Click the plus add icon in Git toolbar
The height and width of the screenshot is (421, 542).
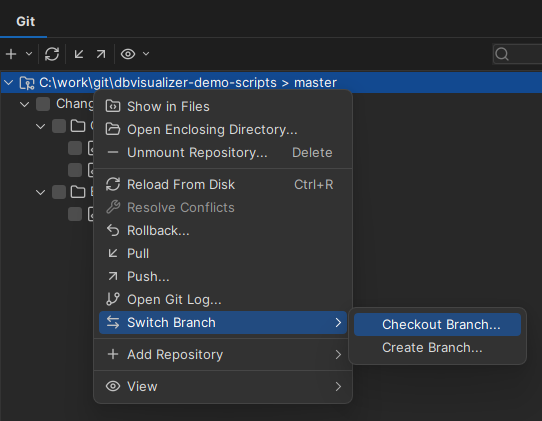tap(11, 54)
